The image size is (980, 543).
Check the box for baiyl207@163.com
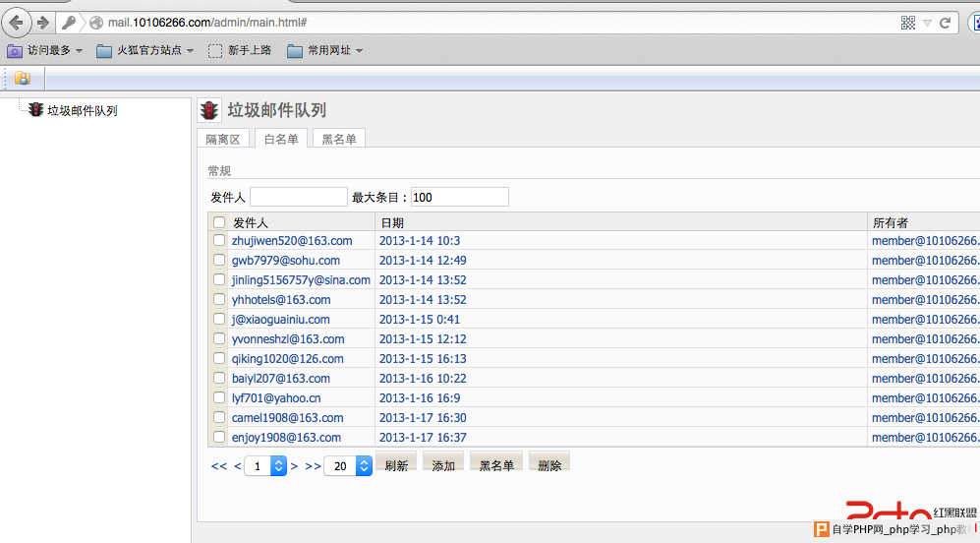point(219,378)
